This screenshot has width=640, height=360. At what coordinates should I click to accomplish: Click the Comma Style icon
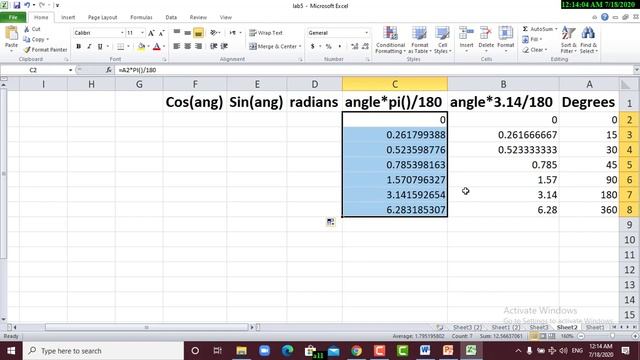[339, 47]
